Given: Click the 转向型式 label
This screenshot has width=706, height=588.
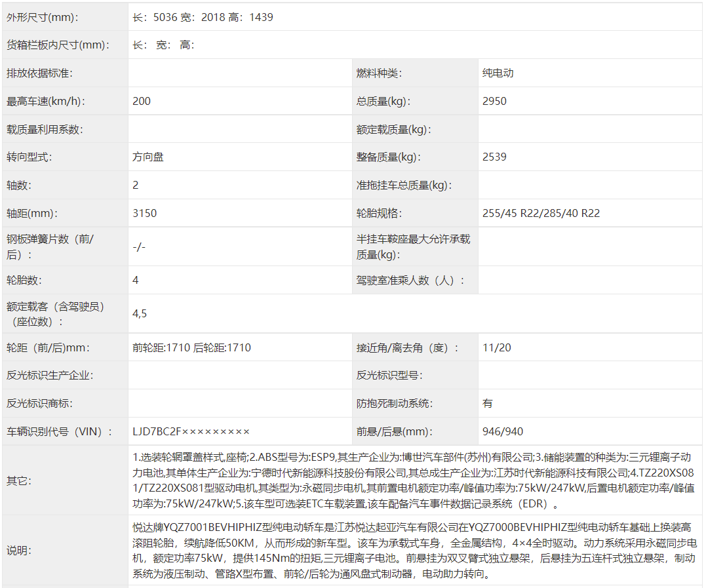Looking at the screenshot, I should (29, 157).
